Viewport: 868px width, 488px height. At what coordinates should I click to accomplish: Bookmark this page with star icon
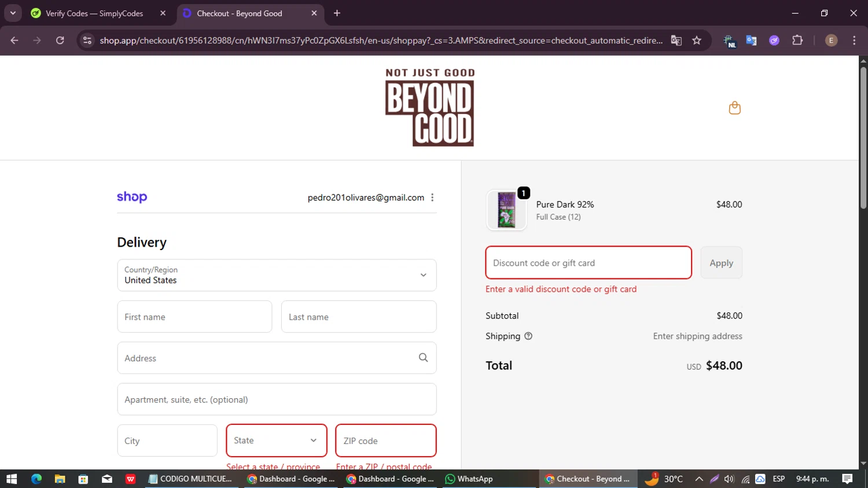click(x=697, y=41)
